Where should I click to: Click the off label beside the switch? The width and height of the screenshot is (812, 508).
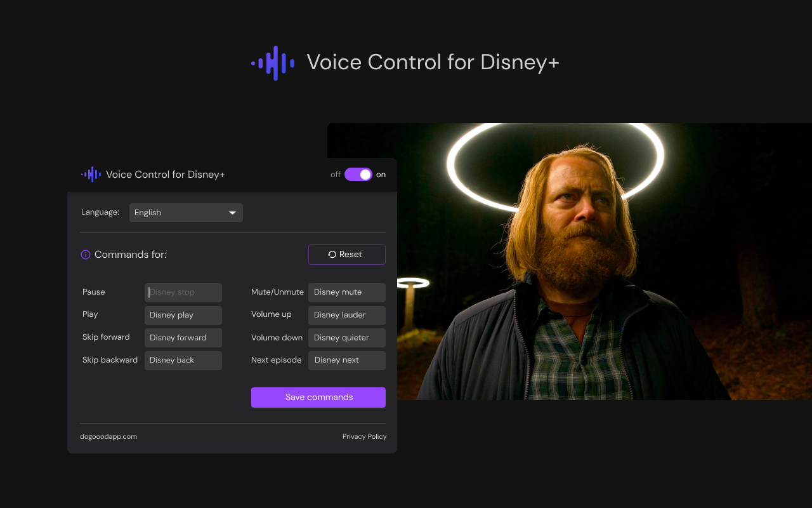coord(336,175)
